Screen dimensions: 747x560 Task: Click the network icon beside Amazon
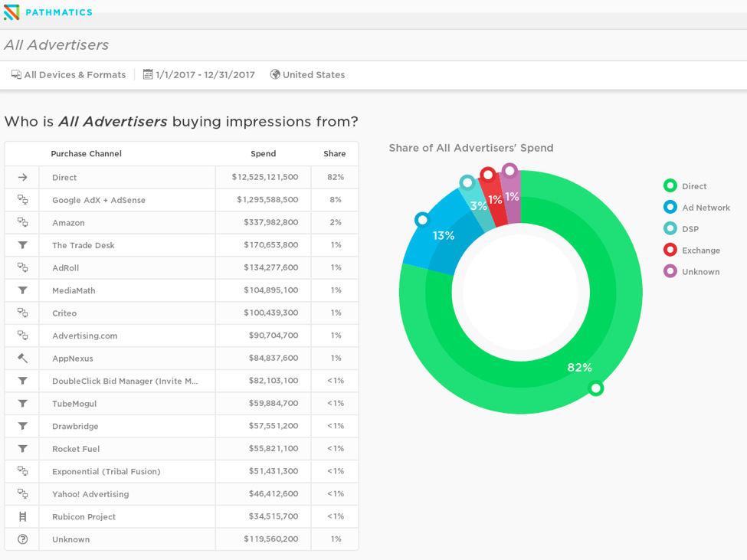[x=22, y=223]
